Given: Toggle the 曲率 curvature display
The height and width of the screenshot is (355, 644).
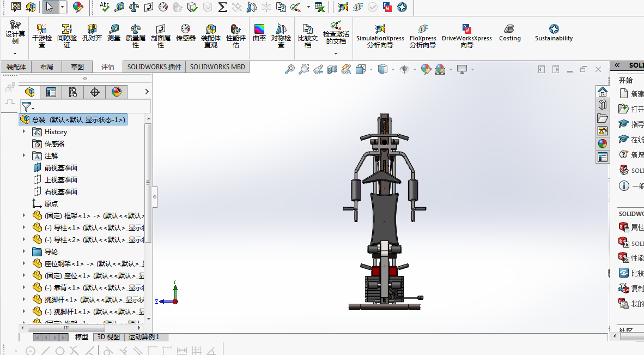Looking at the screenshot, I should click(x=259, y=33).
